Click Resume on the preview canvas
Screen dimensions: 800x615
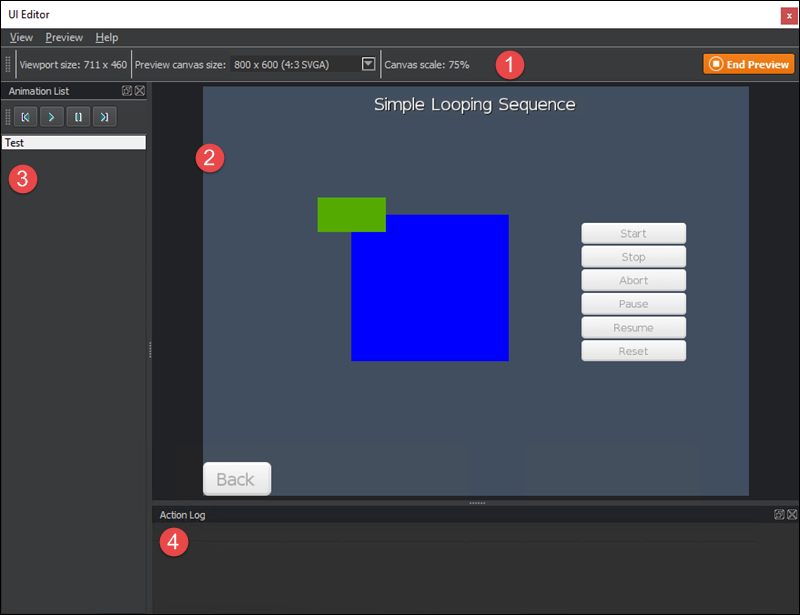pyautogui.click(x=633, y=327)
